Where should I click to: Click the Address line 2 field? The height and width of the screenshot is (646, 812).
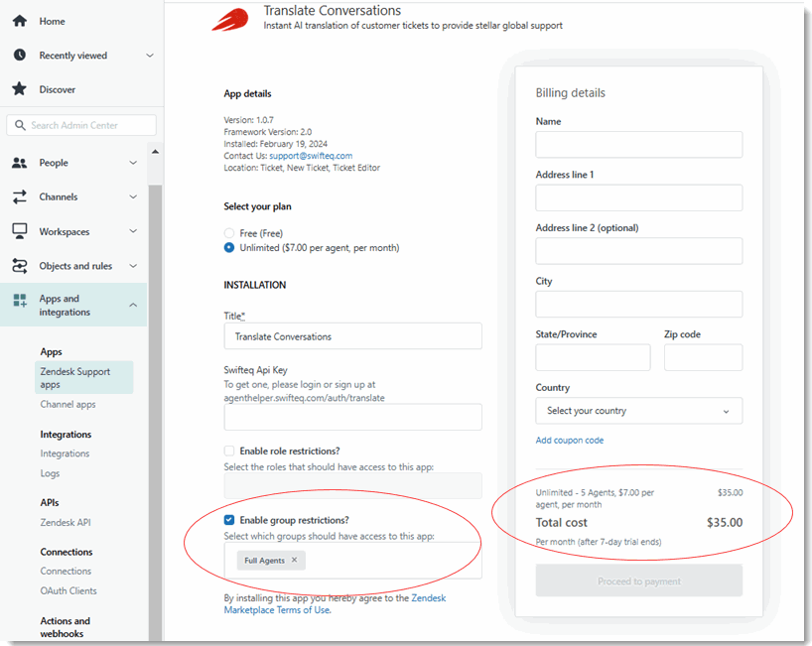[638, 251]
